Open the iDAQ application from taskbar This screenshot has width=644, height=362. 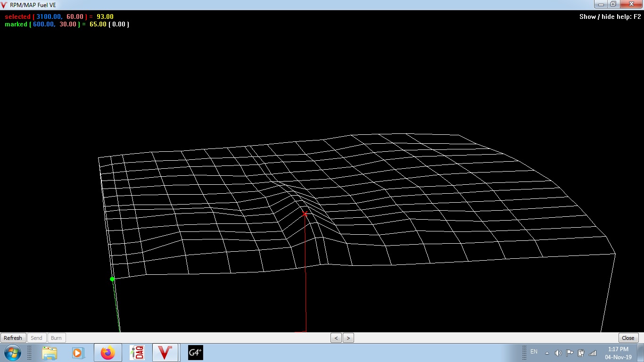point(137,353)
